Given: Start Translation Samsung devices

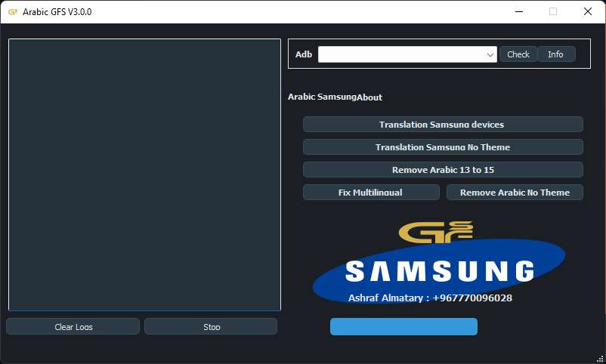Looking at the screenshot, I should point(443,125).
